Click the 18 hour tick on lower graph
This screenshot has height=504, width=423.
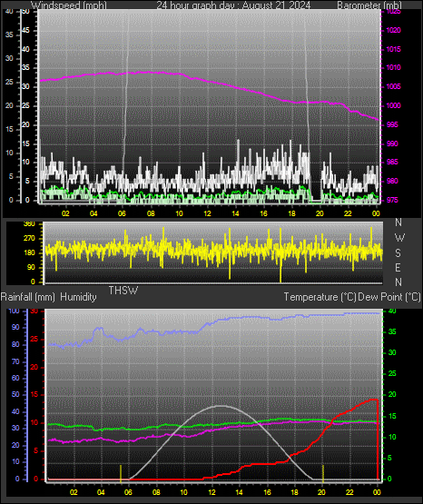(x=294, y=492)
